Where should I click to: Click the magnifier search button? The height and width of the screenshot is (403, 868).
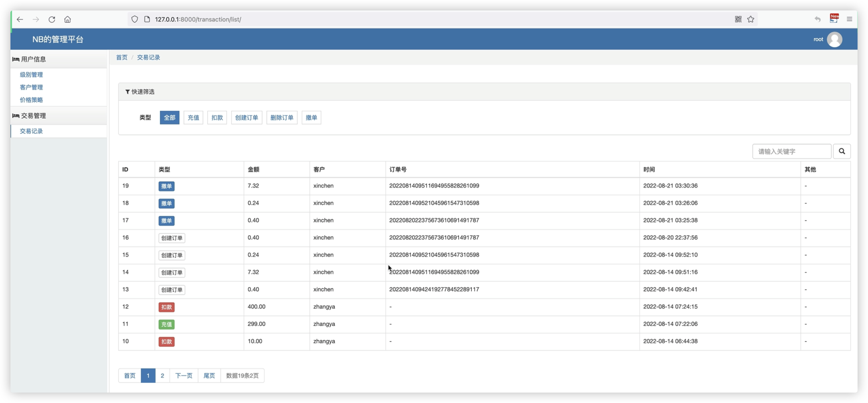tap(841, 152)
